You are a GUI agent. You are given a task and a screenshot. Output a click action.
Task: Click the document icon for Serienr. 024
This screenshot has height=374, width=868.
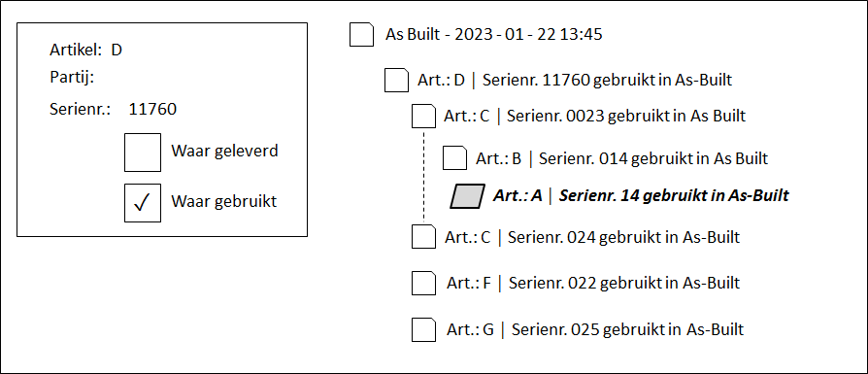[424, 237]
